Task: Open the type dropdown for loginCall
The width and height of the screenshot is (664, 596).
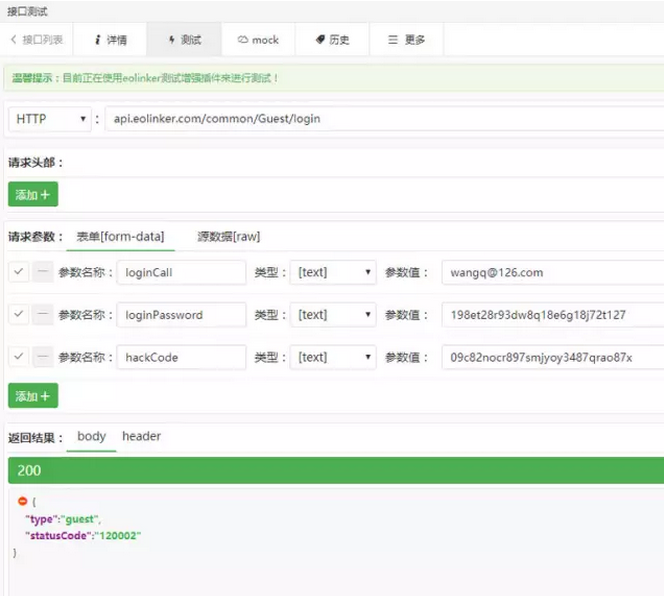Action: 333,272
